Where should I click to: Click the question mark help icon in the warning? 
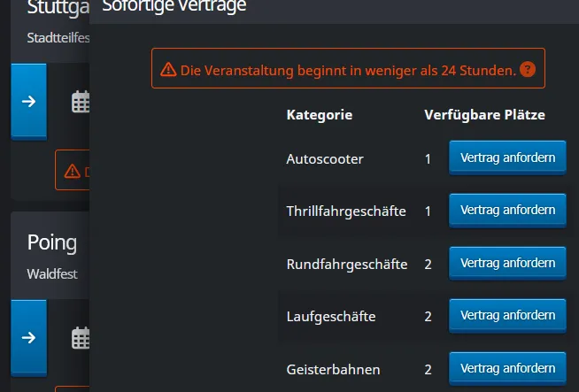[528, 69]
